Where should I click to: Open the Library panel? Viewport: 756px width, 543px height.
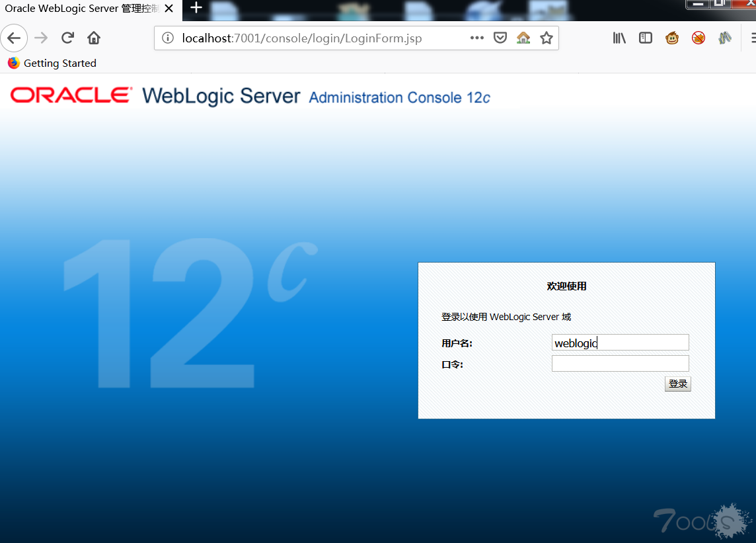point(619,38)
